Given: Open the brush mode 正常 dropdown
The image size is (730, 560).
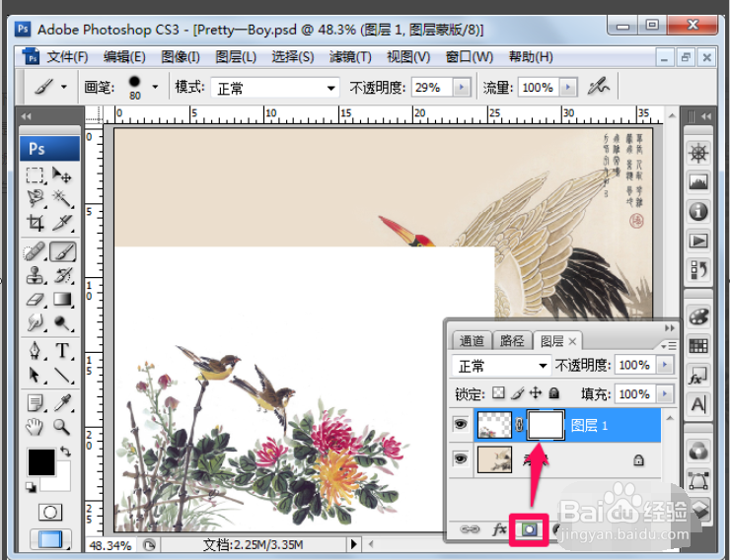Looking at the screenshot, I should 274,88.
